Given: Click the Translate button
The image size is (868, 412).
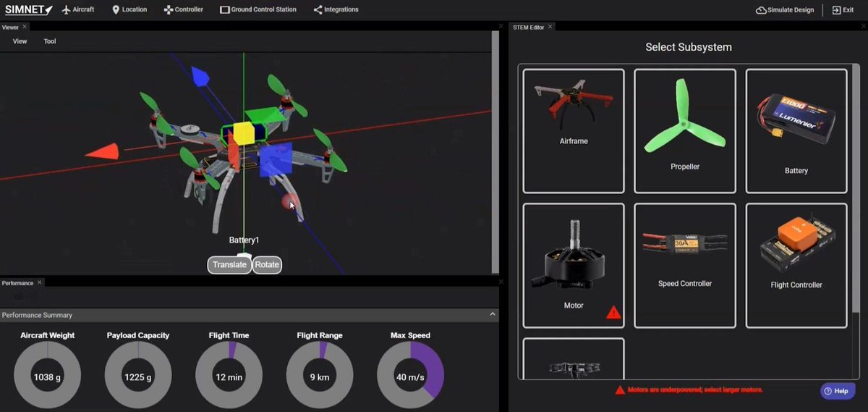Looking at the screenshot, I should pos(229,265).
